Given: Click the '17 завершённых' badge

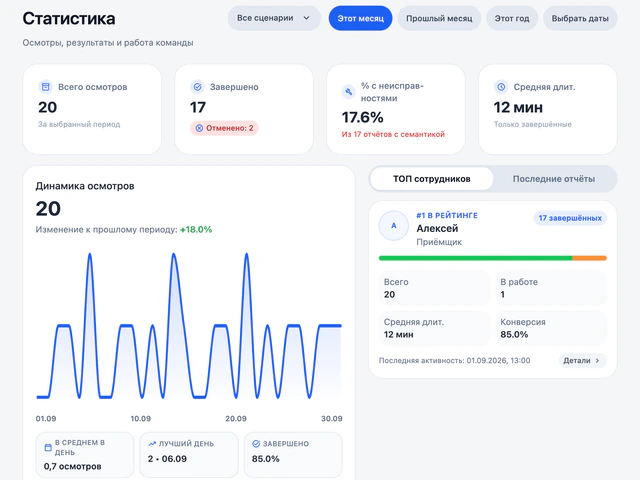Looking at the screenshot, I should coord(570,218).
